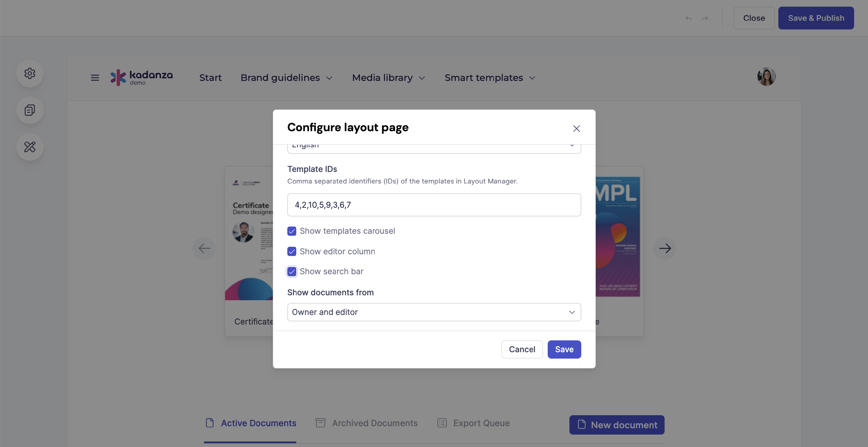Screen dimensions: 868x447
Task: Open the design tools icon in the sidebar
Action: tap(30, 147)
